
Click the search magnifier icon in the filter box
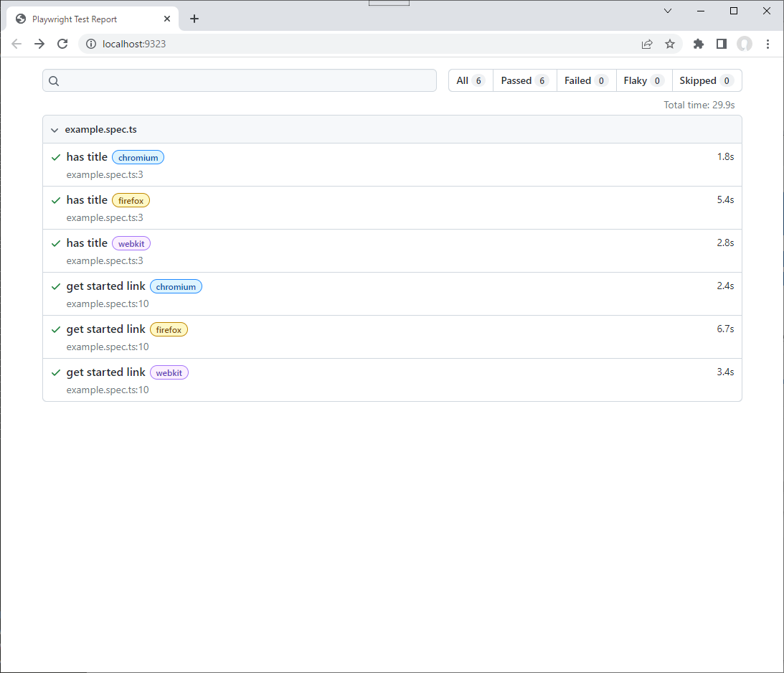click(54, 80)
